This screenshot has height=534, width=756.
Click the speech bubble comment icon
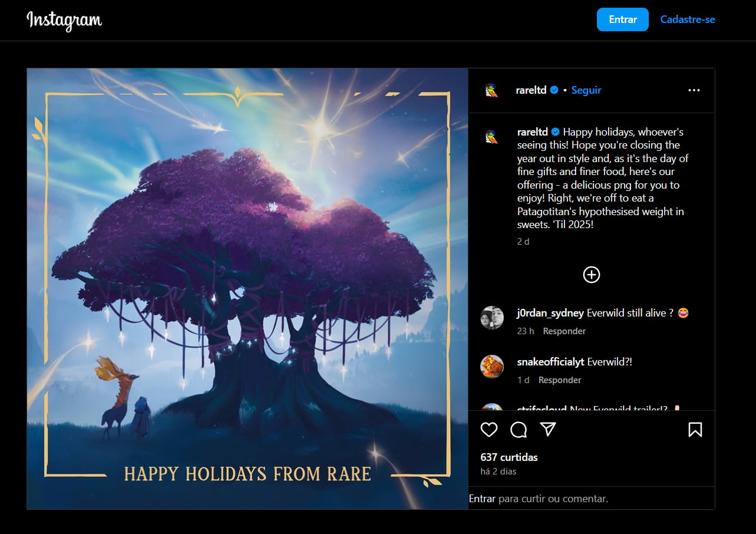pyautogui.click(x=519, y=430)
